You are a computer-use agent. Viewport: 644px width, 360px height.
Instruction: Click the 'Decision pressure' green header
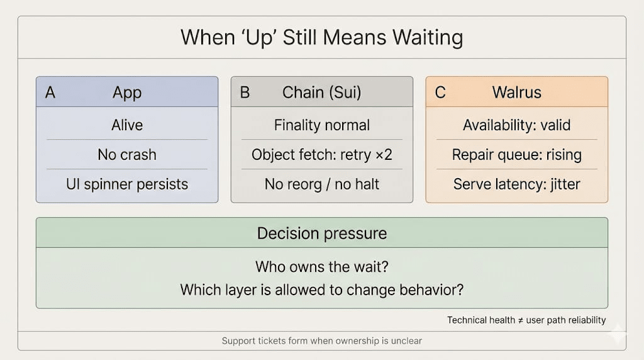322,233
